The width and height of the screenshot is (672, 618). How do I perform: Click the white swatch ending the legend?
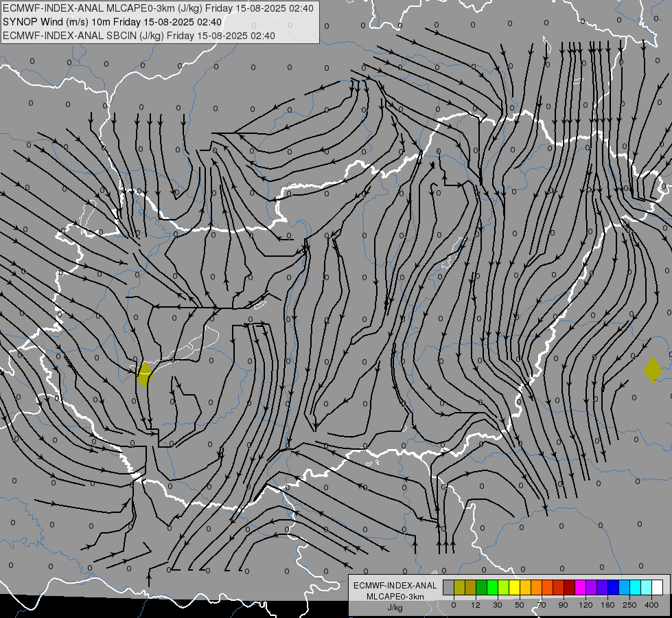658,588
